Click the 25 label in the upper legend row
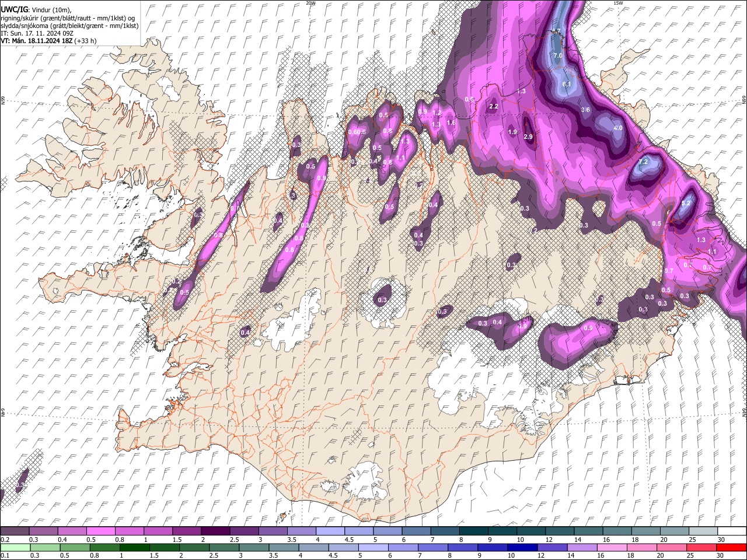 pos(693,540)
